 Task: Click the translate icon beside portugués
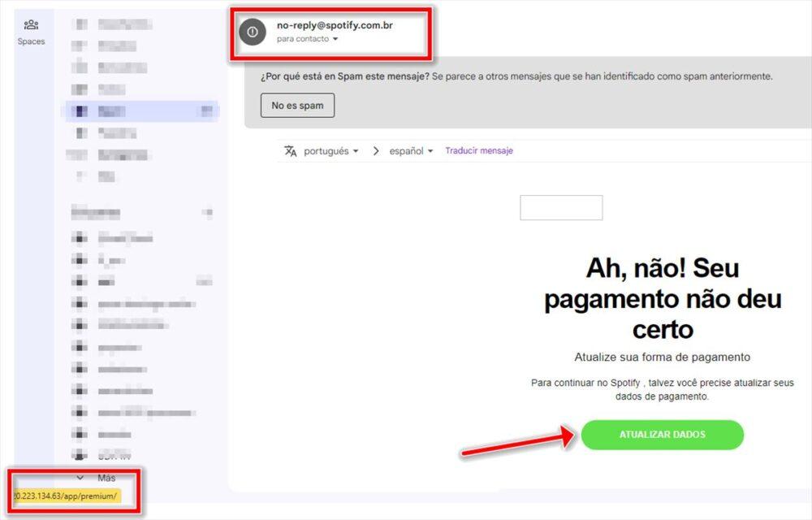click(291, 150)
